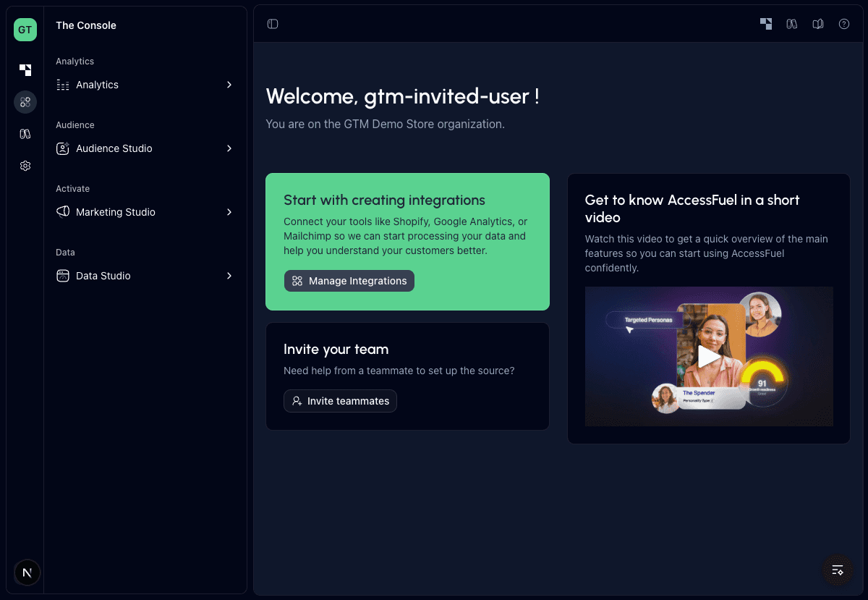Viewport: 868px width, 600px height.
Task: Click the binoculars icon in the top toolbar
Action: point(791,24)
